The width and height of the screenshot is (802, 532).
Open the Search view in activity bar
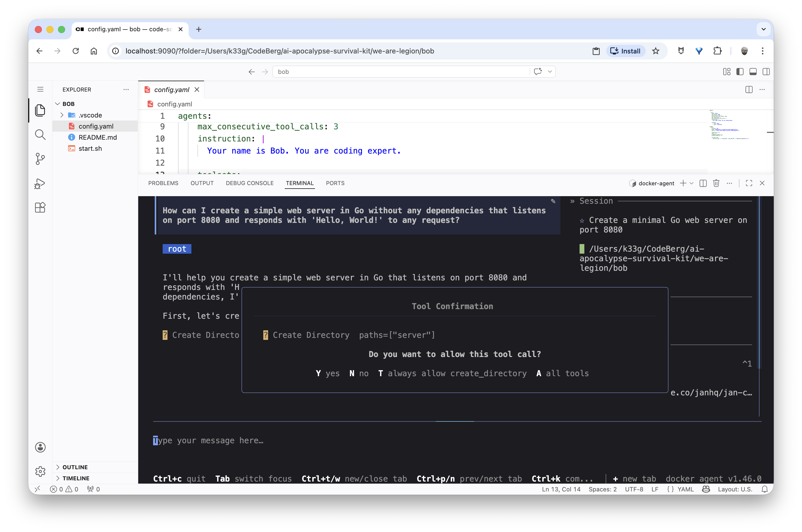pyautogui.click(x=40, y=135)
